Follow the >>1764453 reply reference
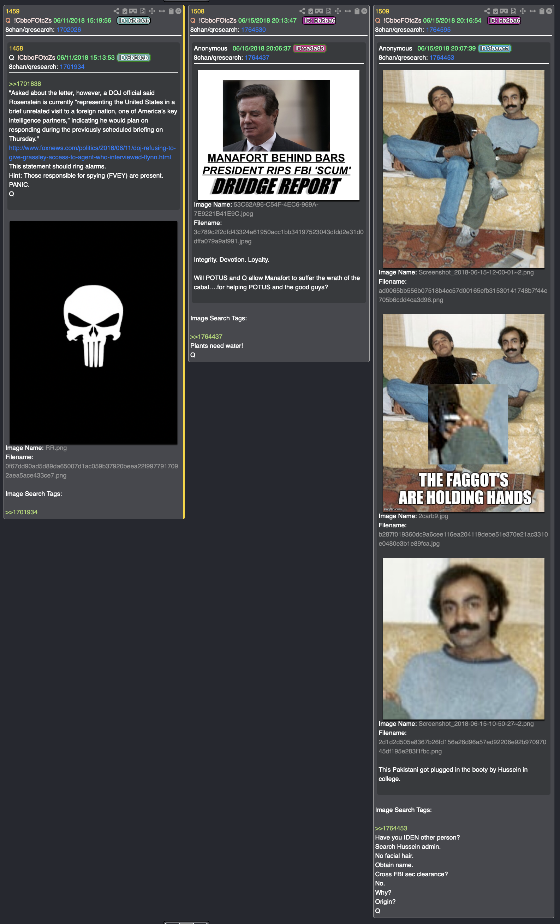The height and width of the screenshot is (924, 560). [x=391, y=828]
